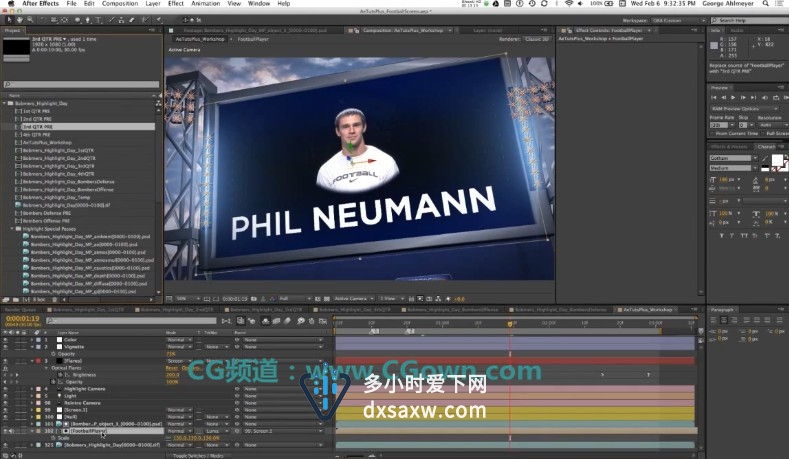Select 1st QTR PRE composition in Project
The width and height of the screenshot is (789, 459).
36,111
